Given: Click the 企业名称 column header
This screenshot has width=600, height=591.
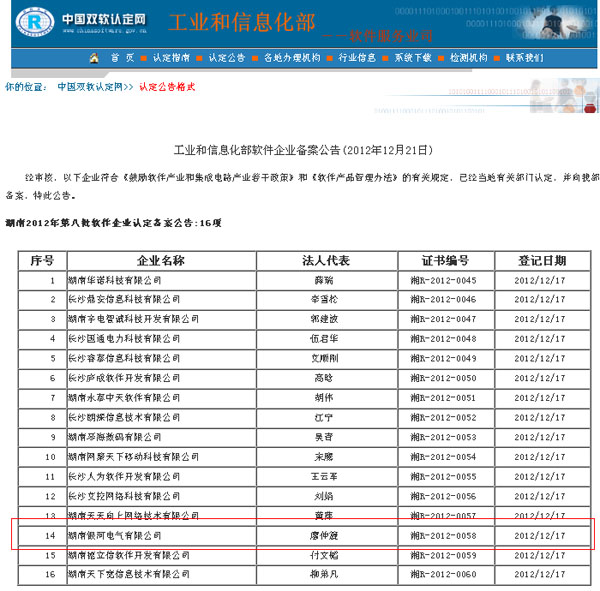Looking at the screenshot, I should coord(162,260).
